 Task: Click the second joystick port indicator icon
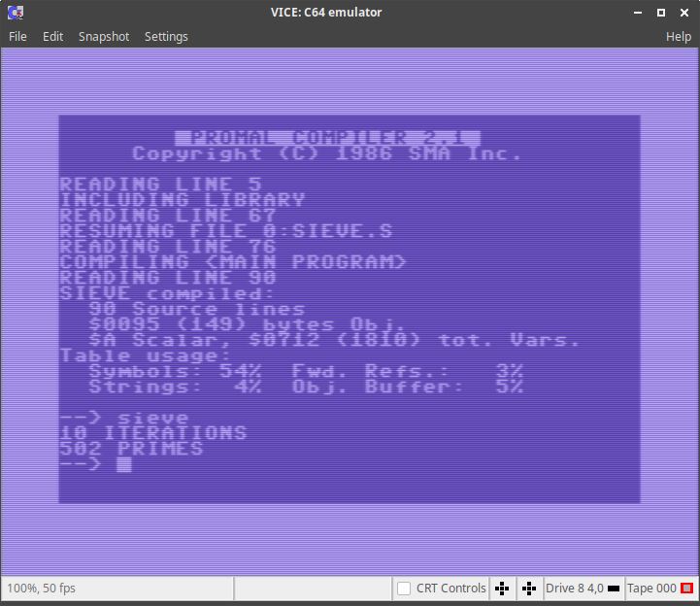click(529, 589)
